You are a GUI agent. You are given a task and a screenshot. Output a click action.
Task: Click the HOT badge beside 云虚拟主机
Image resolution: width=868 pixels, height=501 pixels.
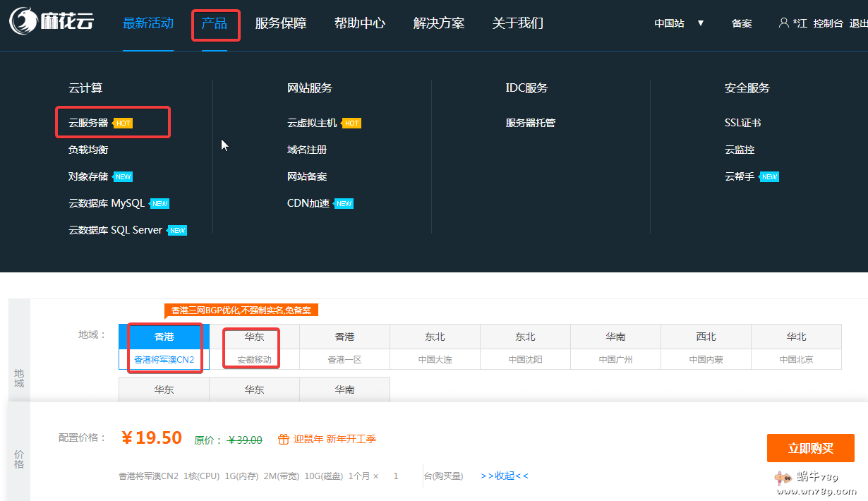coord(351,123)
